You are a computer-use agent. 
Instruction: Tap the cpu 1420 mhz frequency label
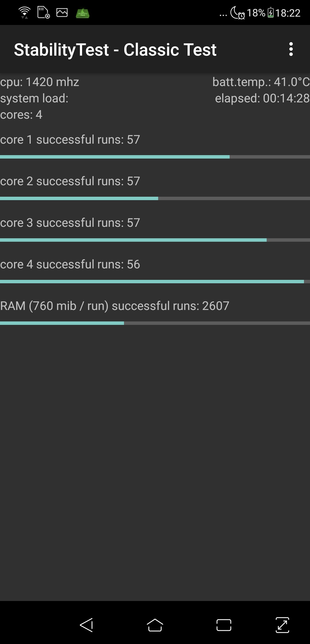pos(40,82)
